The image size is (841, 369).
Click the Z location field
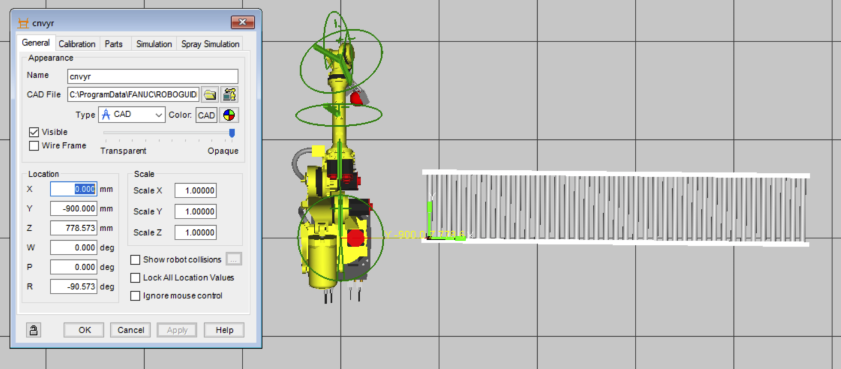pyautogui.click(x=74, y=228)
